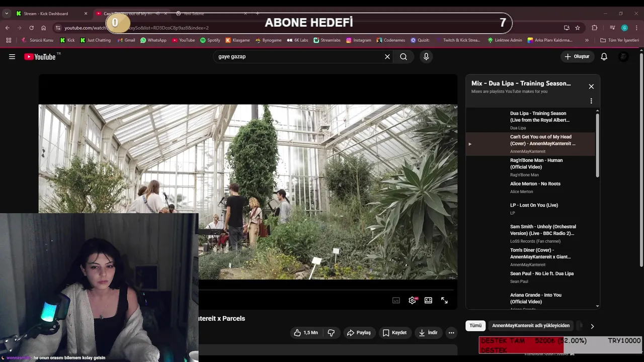Go to the browser home page
The image size is (644, 362).
(x=43, y=28)
